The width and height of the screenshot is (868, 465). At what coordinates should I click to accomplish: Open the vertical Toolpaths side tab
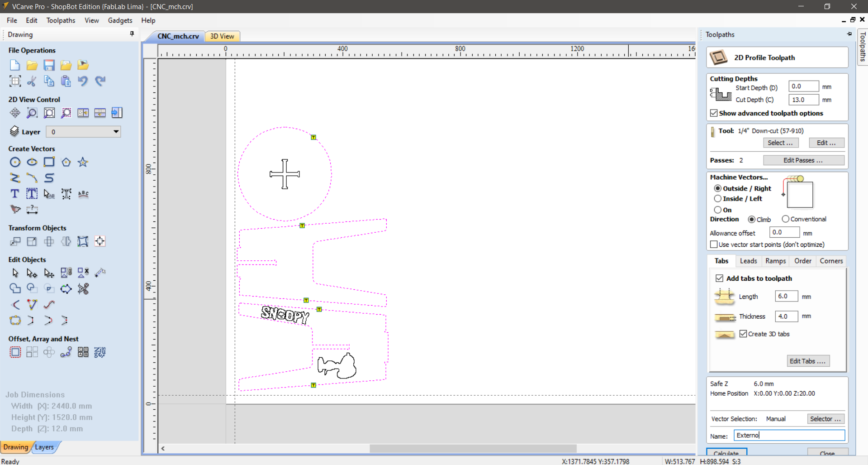click(863, 47)
